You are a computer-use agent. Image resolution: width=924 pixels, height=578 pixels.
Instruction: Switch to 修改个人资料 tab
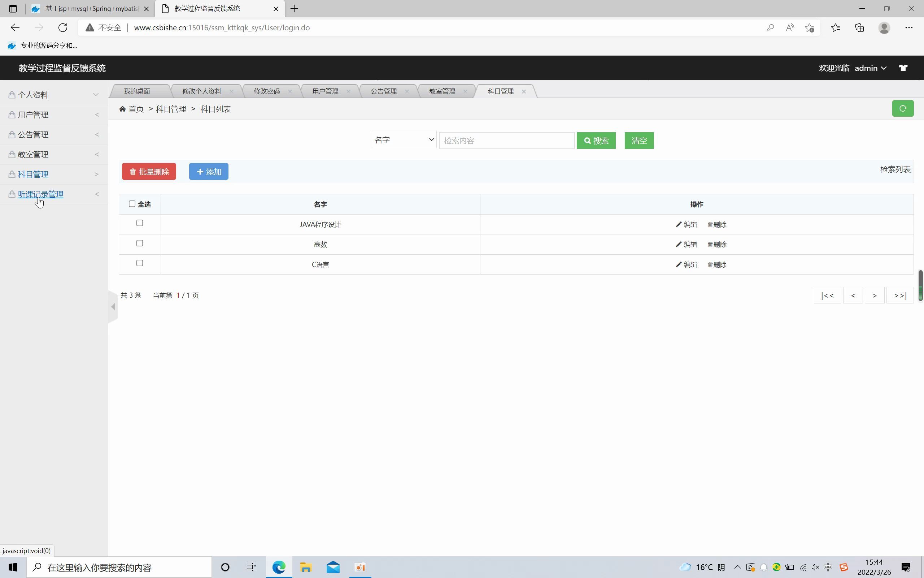[202, 91]
